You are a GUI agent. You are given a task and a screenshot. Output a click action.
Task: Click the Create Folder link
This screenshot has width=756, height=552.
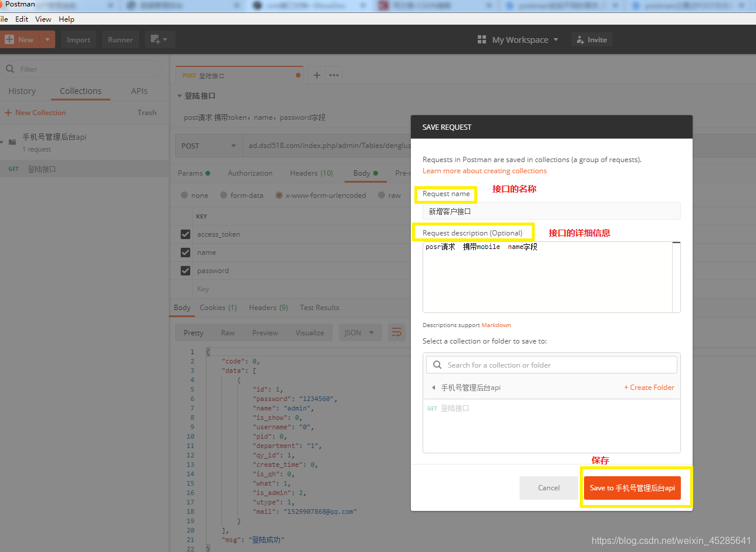(649, 388)
